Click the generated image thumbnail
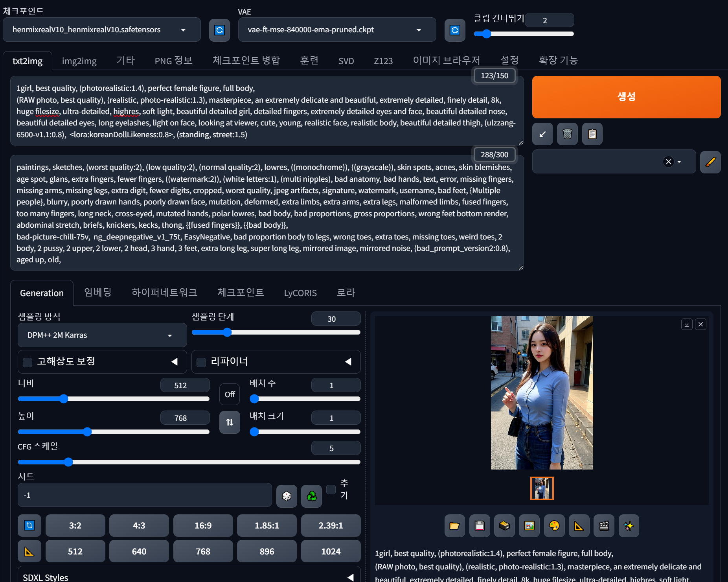This screenshot has width=728, height=582. (542, 488)
